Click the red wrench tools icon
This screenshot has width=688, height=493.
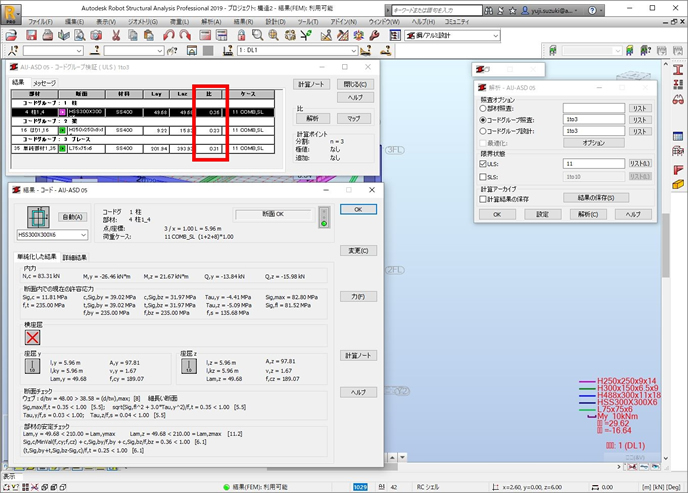click(x=374, y=35)
